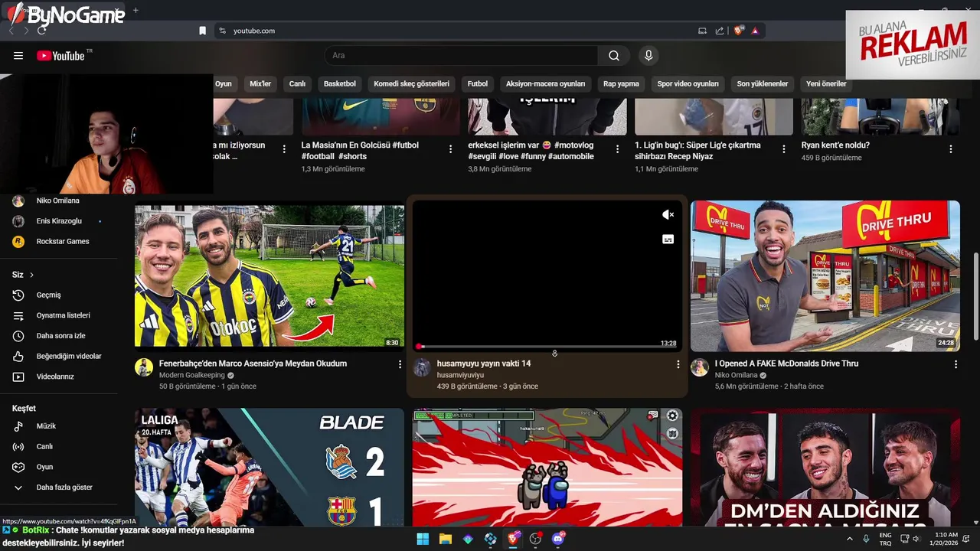
Task: Open the share icon in address bar
Action: (x=720, y=31)
